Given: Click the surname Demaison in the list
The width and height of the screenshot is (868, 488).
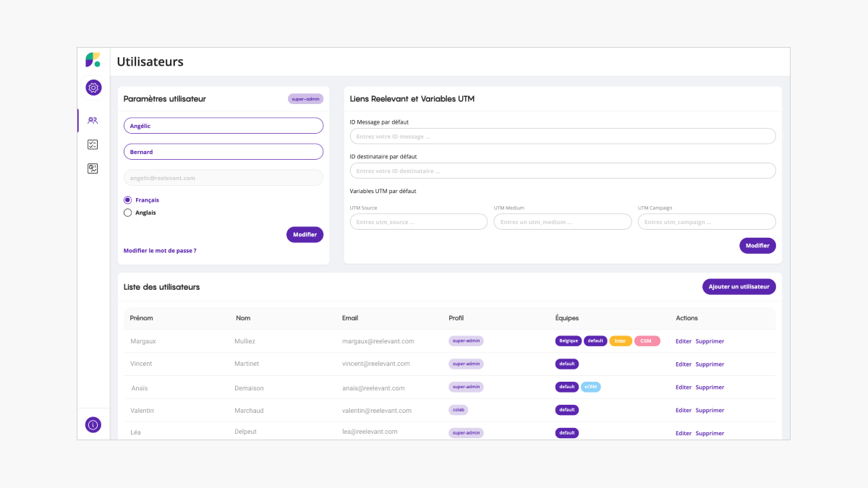Looking at the screenshot, I should (x=249, y=388).
